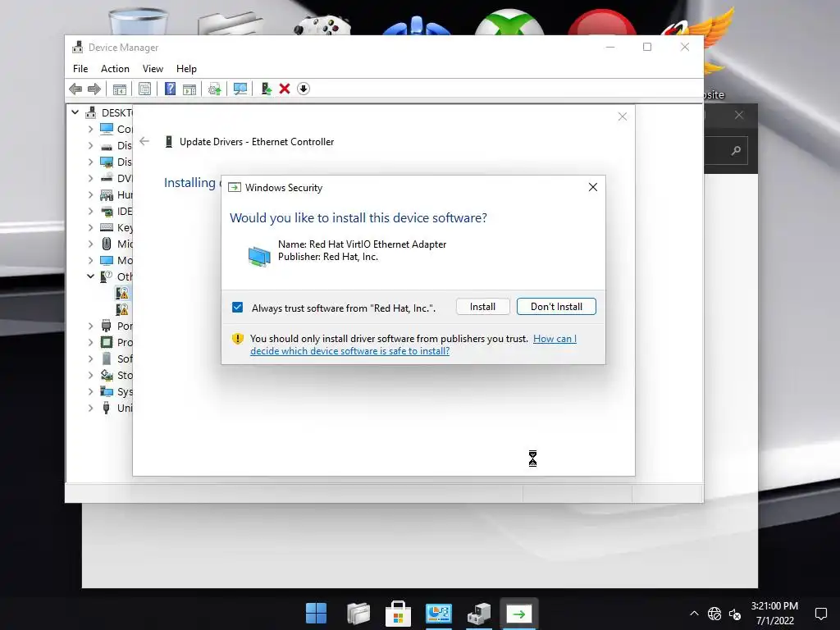Viewport: 840px width, 630px height.
Task: Select the 'Key' keyboard device icon
Action: point(107,228)
